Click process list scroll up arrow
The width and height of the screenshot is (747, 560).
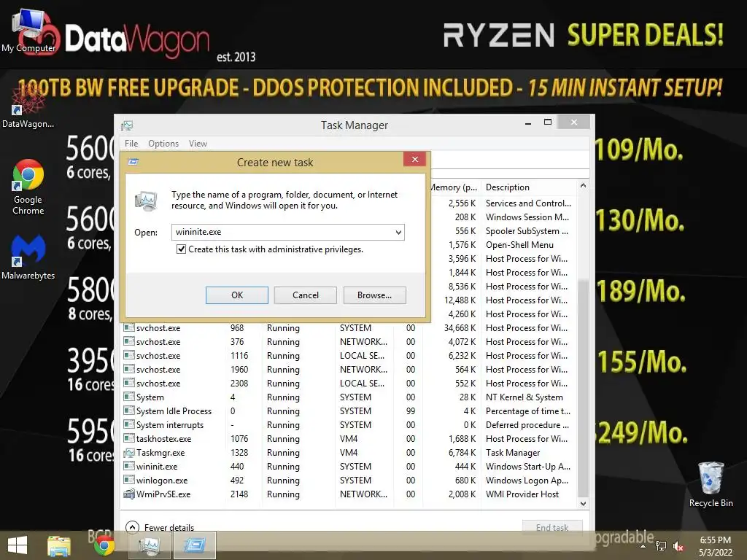(583, 186)
